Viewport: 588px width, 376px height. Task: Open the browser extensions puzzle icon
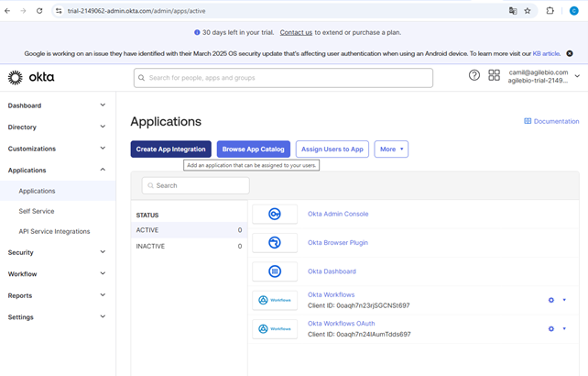coord(550,11)
